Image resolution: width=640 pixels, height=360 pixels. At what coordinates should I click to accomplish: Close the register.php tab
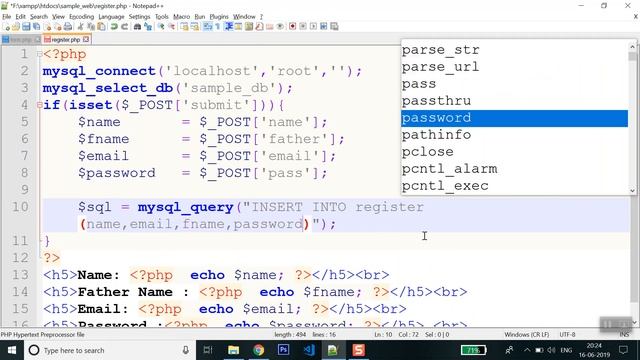[86, 39]
